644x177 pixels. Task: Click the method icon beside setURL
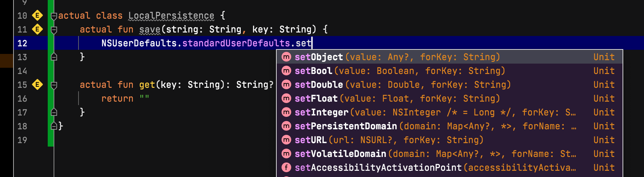coord(286,140)
